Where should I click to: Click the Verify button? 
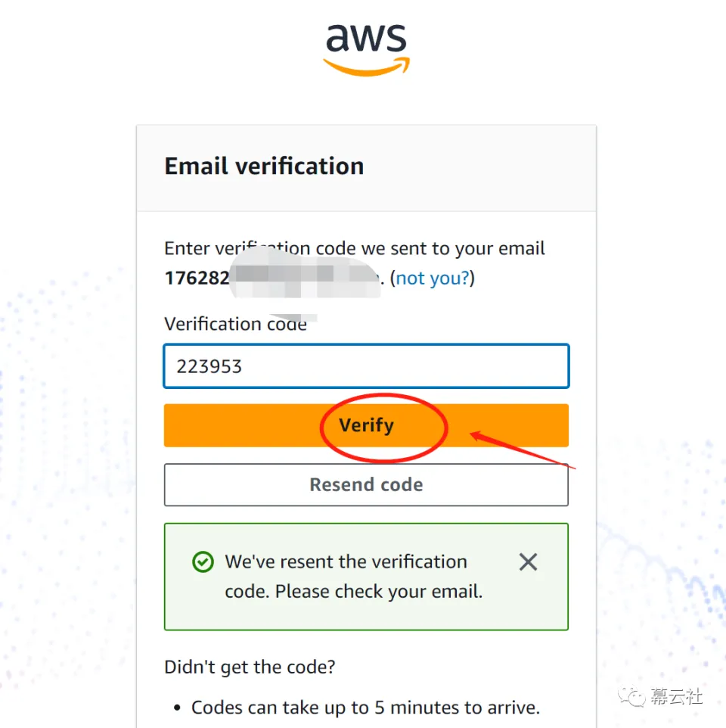366,425
